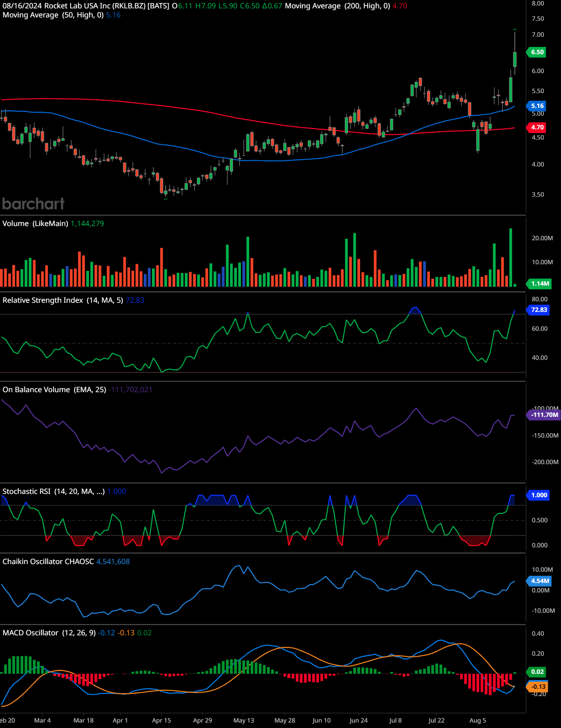Click the -10.00M label on the Chaikin axis
Screen dimensions: 561x728
coord(543,611)
